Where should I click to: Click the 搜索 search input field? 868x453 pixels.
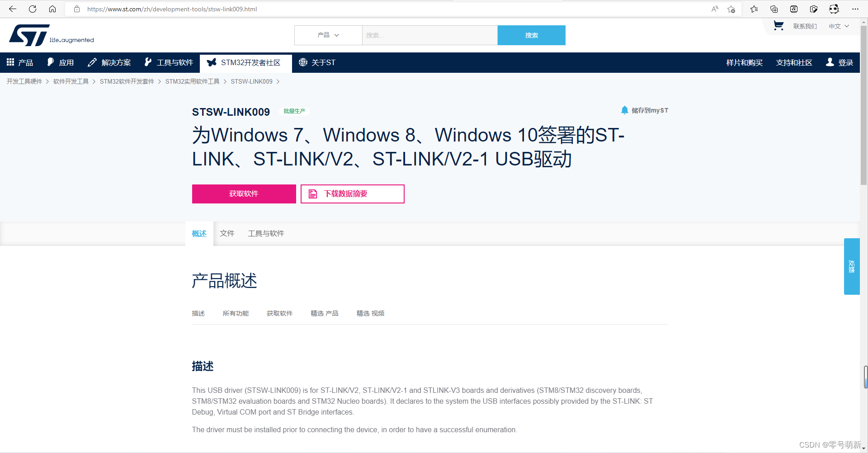coord(430,35)
